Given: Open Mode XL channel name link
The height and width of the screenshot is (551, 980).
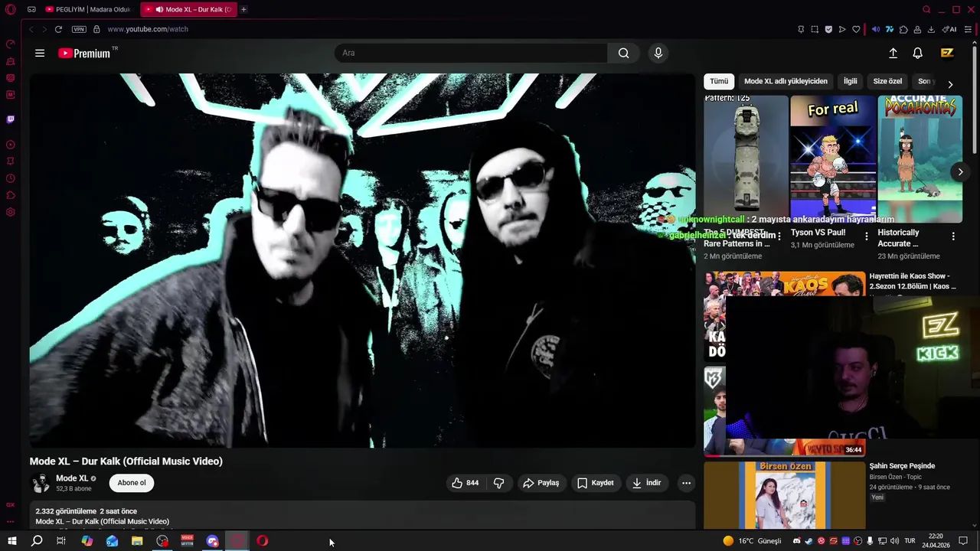Looking at the screenshot, I should pyautogui.click(x=72, y=478).
